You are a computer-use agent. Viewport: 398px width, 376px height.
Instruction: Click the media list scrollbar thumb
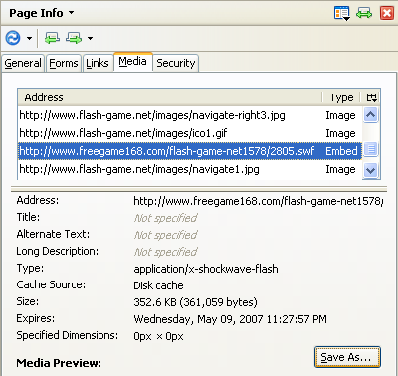[371, 149]
